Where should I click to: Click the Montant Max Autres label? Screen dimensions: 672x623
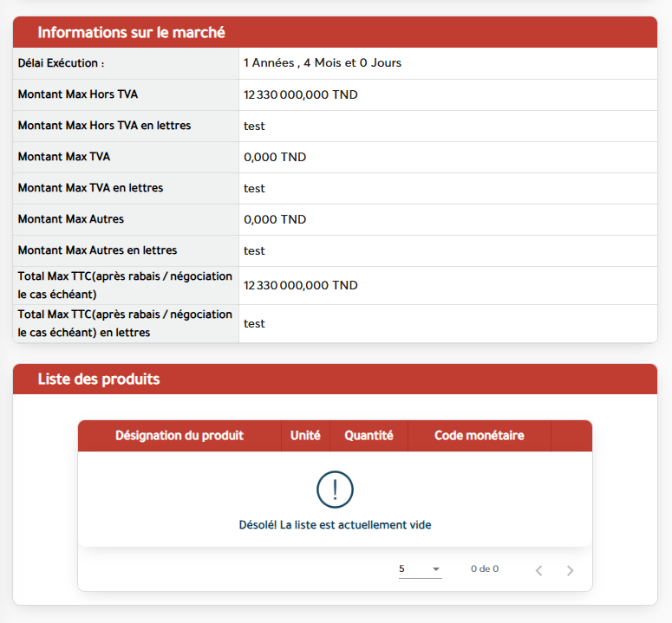coord(71,219)
